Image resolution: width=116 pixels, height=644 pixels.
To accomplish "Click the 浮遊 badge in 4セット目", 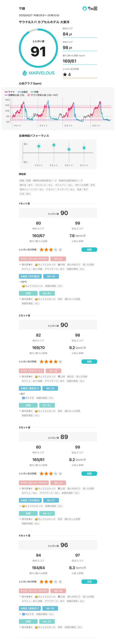I will (89, 582).
